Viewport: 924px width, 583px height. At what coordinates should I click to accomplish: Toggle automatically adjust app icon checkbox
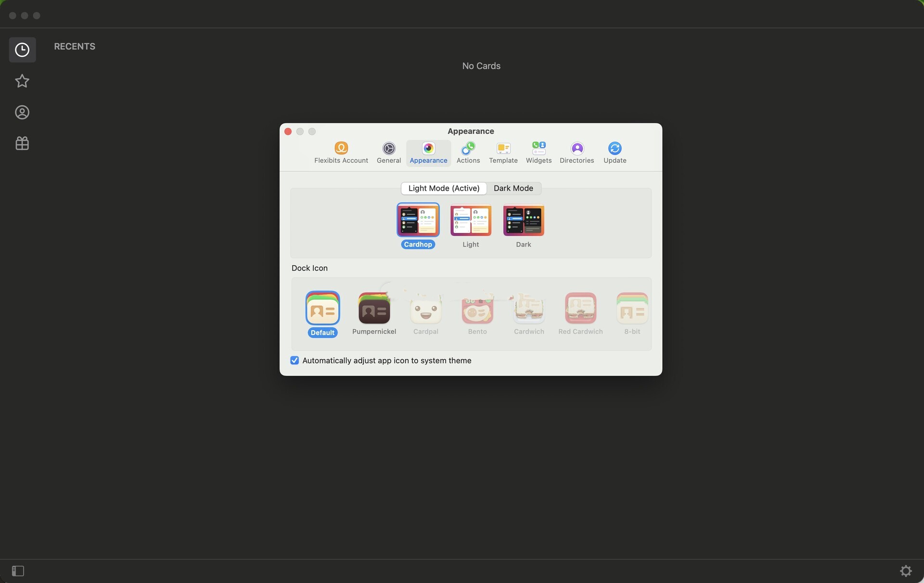[x=295, y=361]
